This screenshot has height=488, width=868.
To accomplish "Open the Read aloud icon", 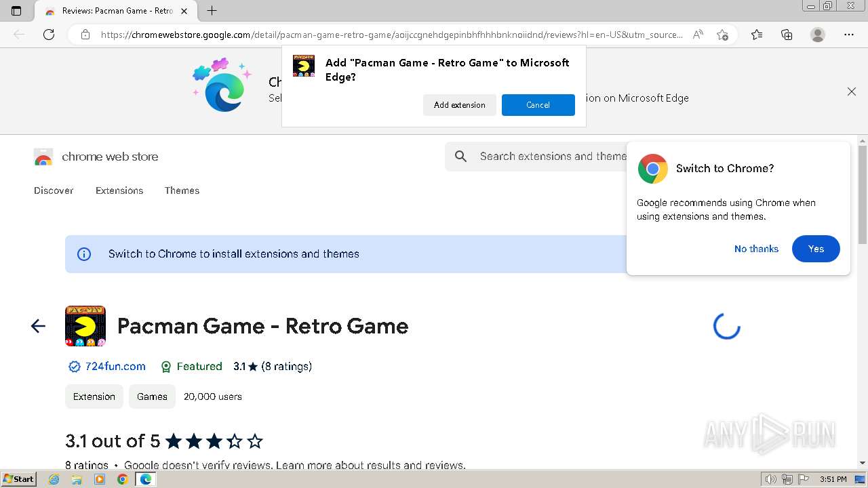I will point(698,35).
